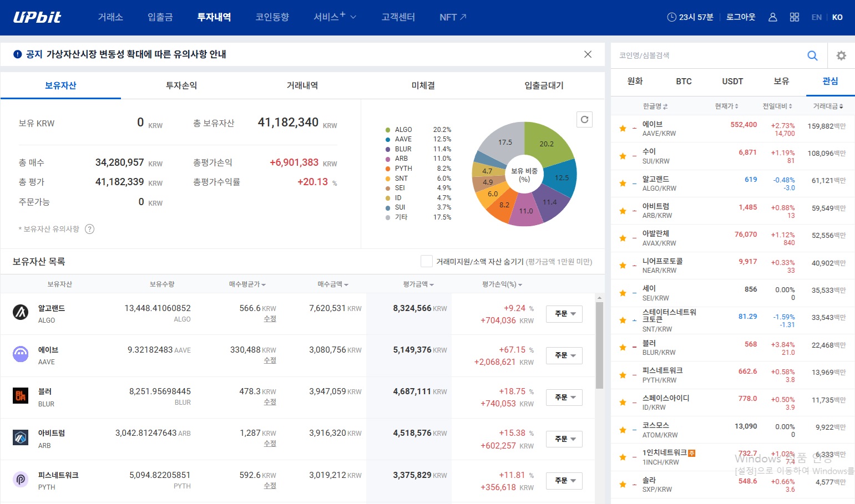The width and height of the screenshot is (855, 504).
Task: Open 주문 dropdown for BLUR row
Action: (x=564, y=398)
